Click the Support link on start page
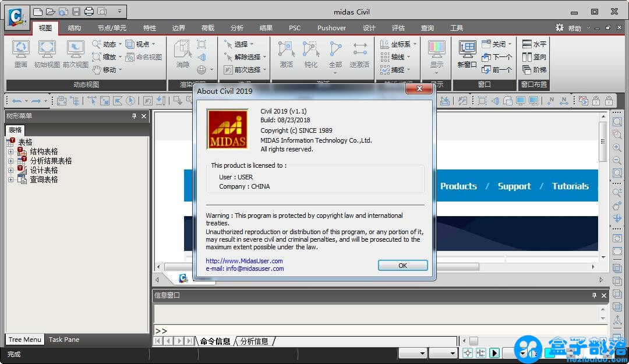629x364 pixels. (514, 186)
